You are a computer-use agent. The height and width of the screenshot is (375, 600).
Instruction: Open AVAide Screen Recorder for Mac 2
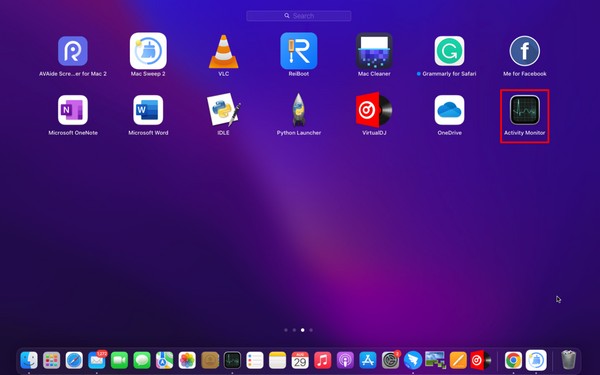[x=73, y=51]
